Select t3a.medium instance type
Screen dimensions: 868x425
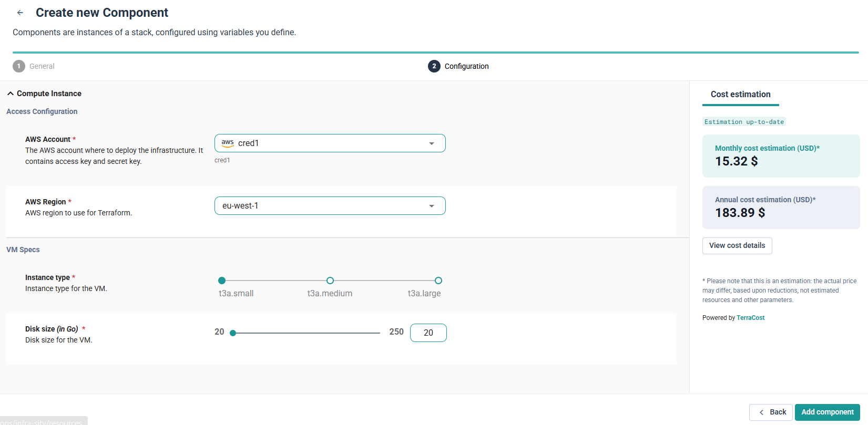(x=330, y=281)
